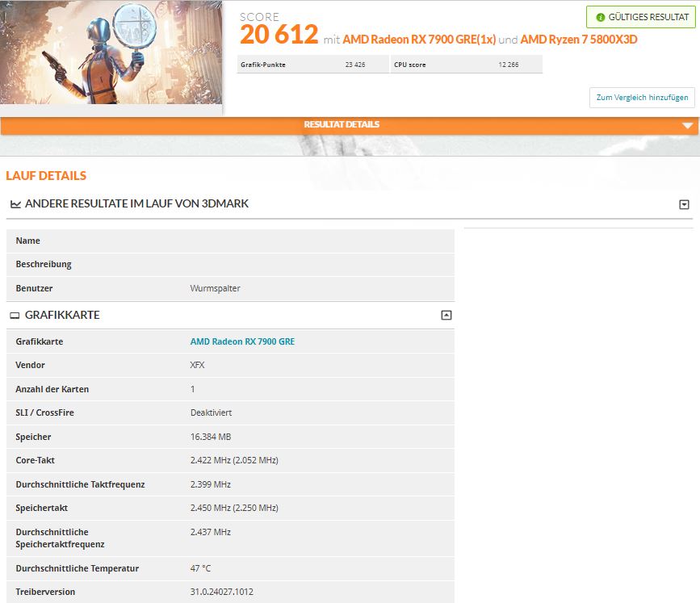This screenshot has width=700, height=603.
Task: Click the Lauf Details heading
Action: (x=46, y=176)
